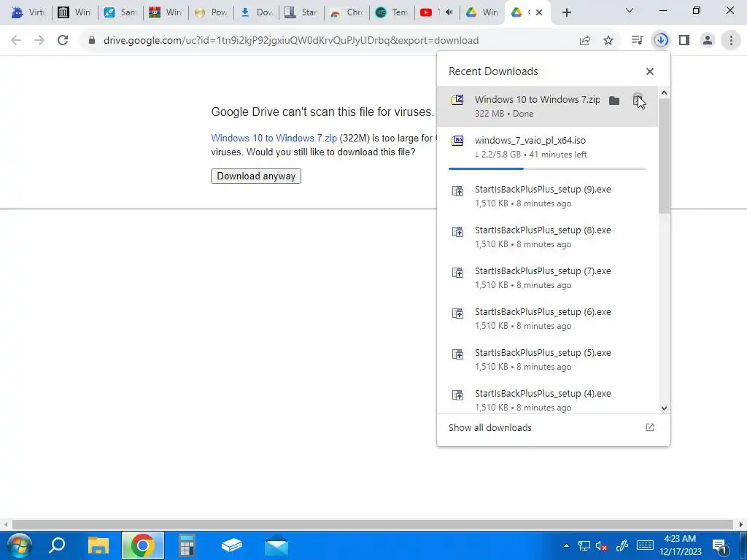Screen dimensions: 747x560
Task: Open StartIsBackPlusPlus_setup (6).exe entry
Action: 547,319
